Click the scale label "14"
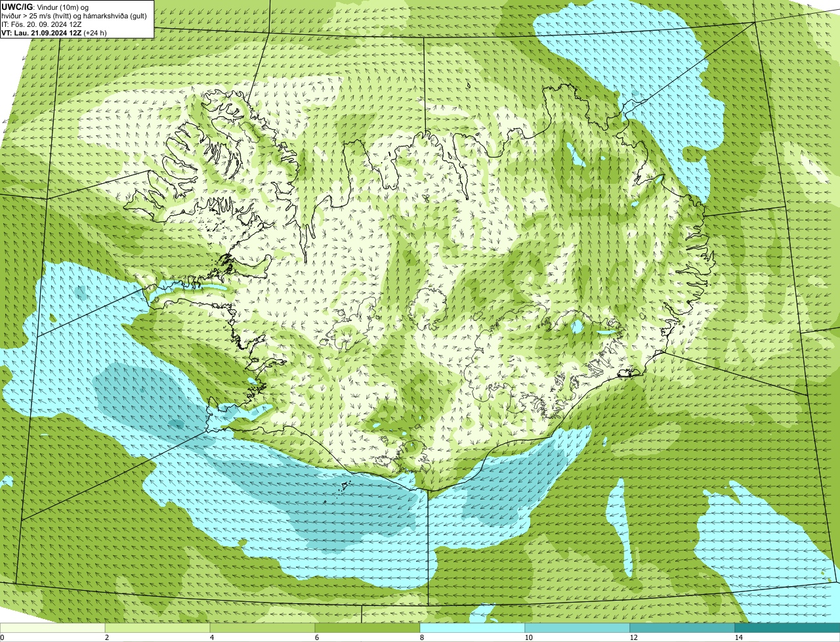Image resolution: width=840 pixels, height=642 pixels. click(x=738, y=637)
